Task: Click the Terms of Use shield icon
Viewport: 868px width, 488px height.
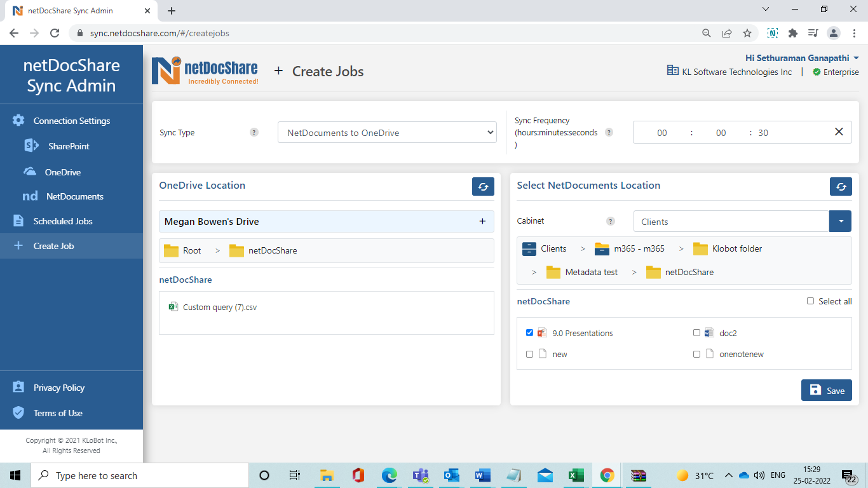Action: [18, 413]
